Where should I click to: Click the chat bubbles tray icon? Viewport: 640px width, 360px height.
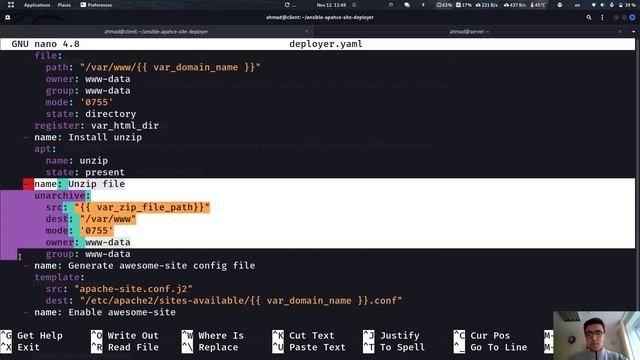[x=407, y=5]
